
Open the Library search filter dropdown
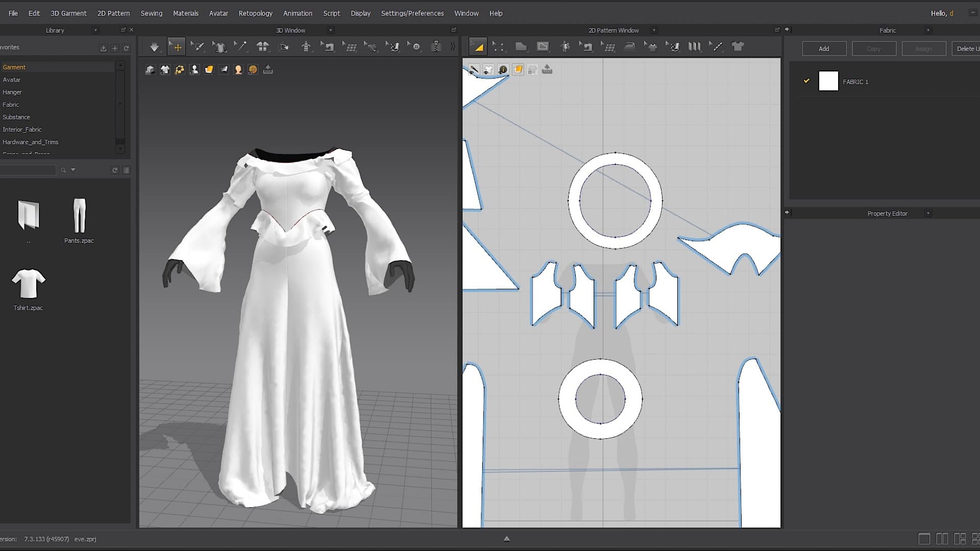coord(73,170)
